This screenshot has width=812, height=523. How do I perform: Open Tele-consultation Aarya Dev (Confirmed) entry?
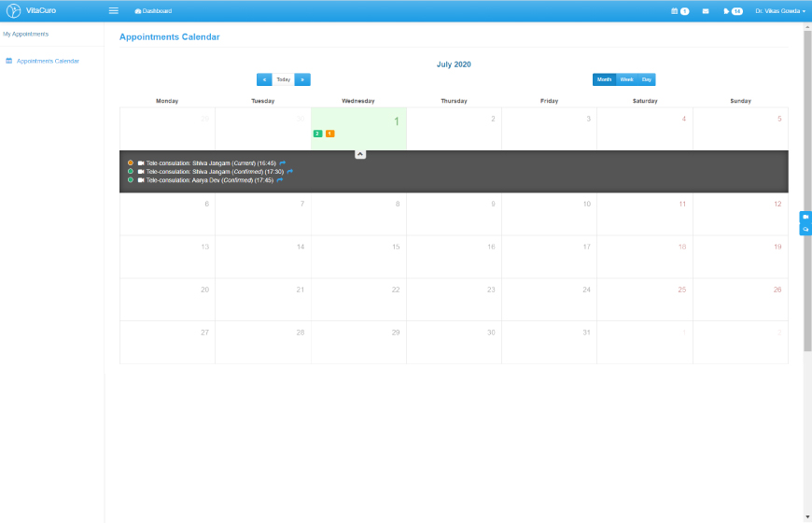(x=210, y=180)
